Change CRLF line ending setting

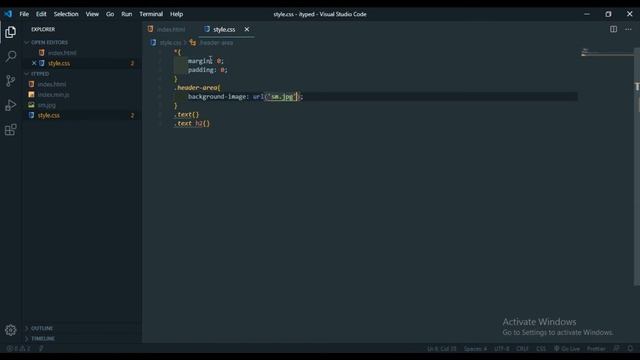point(522,349)
